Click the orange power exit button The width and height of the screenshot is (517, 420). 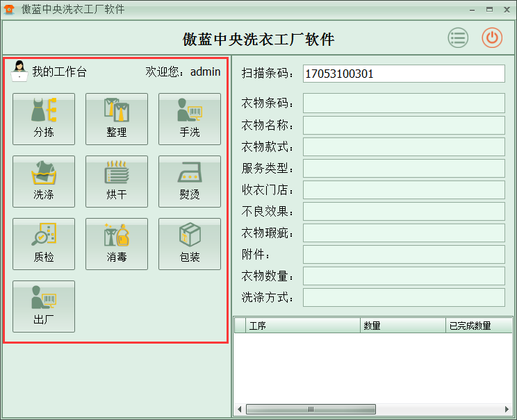pos(492,38)
